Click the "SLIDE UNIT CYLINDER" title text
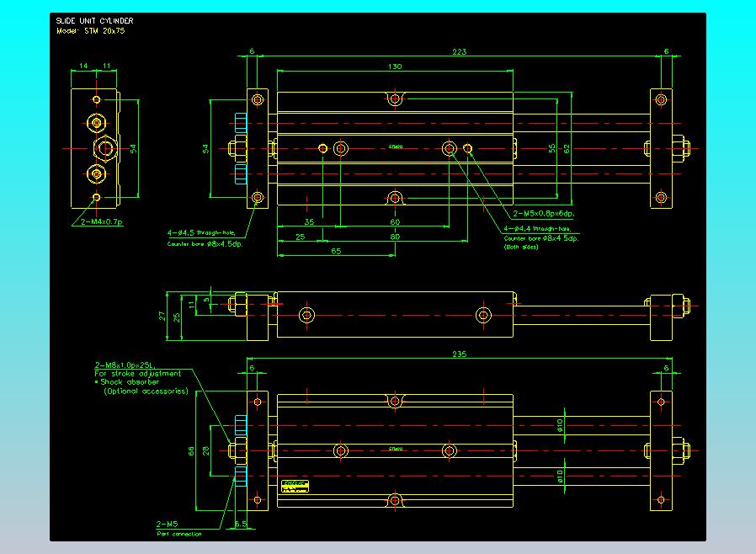 point(93,20)
